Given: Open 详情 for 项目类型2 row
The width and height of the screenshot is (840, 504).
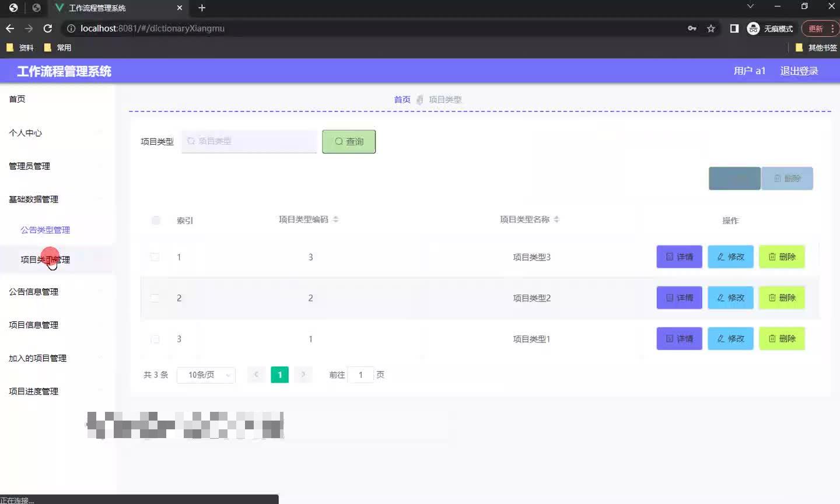Looking at the screenshot, I should pyautogui.click(x=680, y=297).
